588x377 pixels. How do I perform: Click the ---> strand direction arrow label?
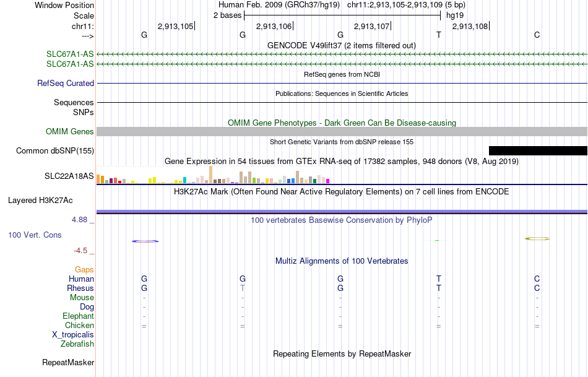pyautogui.click(x=87, y=36)
